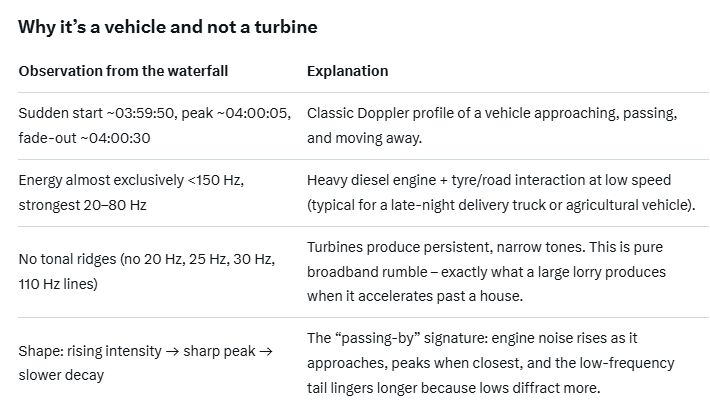Image resolution: width=710 pixels, height=416 pixels.
Task: Click the "Heavy diesel engine" explanation line
Action: click(374, 180)
